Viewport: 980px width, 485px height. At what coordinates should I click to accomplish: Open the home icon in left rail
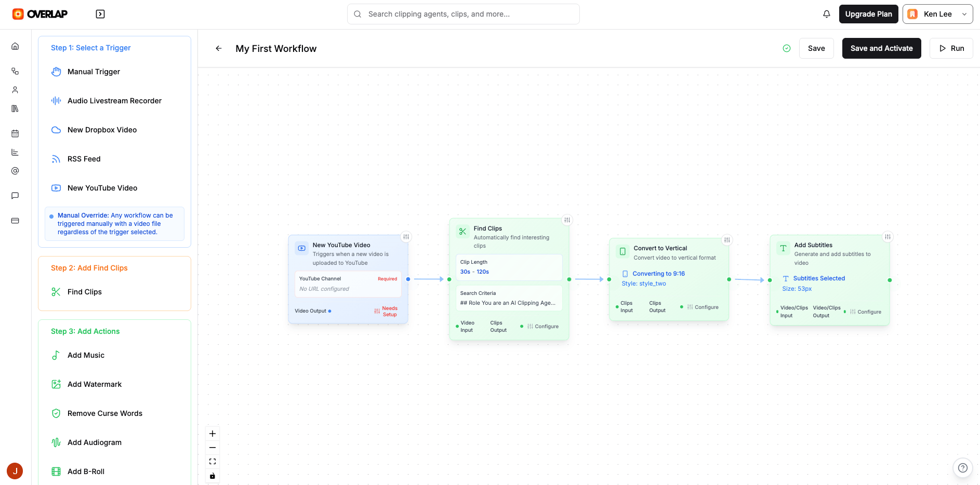[x=15, y=46]
